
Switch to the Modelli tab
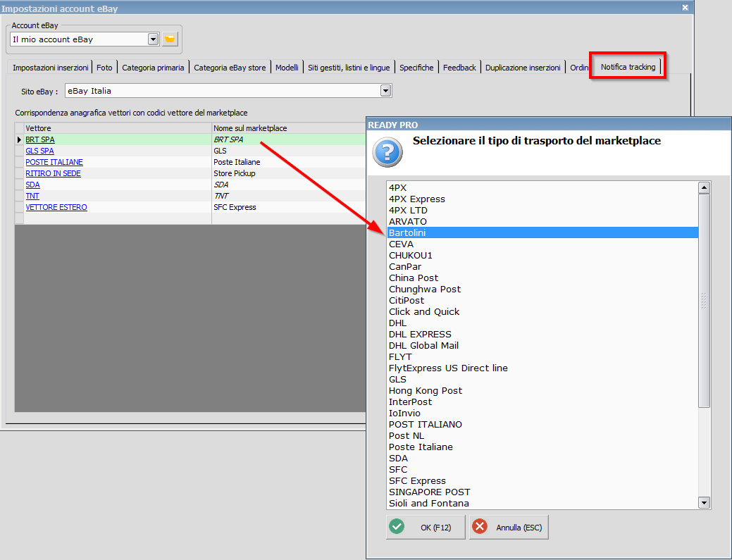[x=287, y=68]
